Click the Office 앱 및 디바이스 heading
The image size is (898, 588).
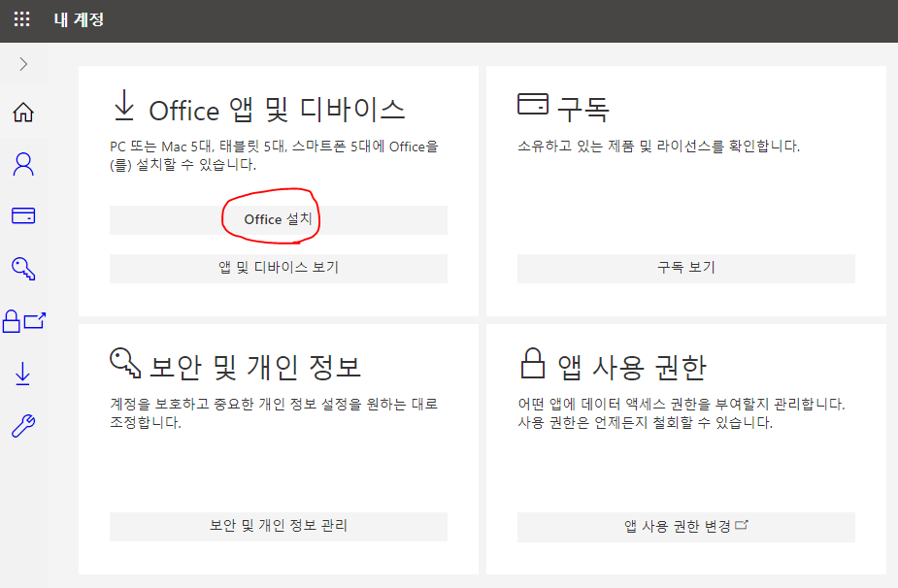278,110
